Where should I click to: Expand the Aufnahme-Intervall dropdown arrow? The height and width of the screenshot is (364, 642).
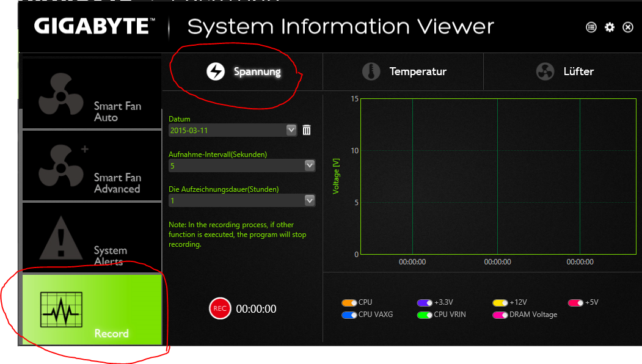click(x=310, y=166)
